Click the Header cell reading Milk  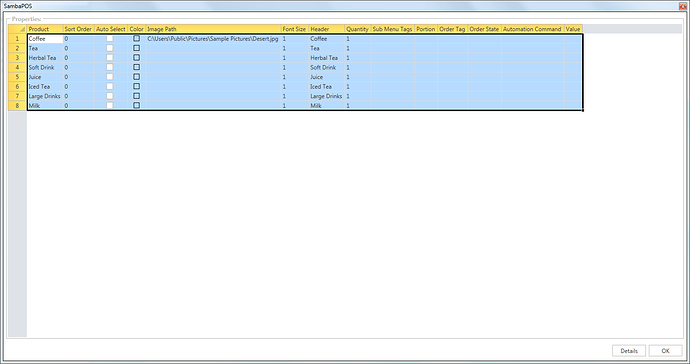point(326,106)
